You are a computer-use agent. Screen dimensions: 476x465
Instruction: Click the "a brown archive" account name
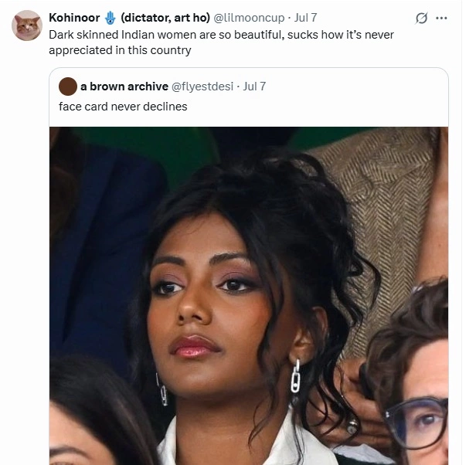point(124,87)
